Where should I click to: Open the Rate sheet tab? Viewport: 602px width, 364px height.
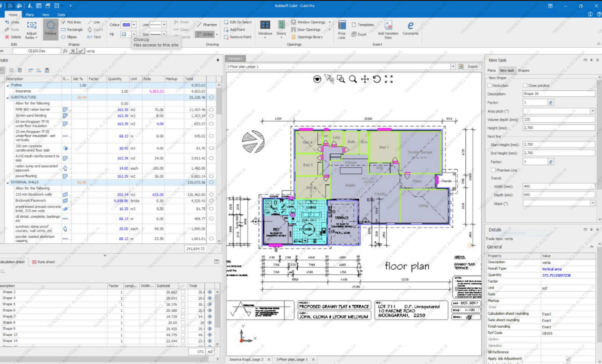click(x=43, y=262)
